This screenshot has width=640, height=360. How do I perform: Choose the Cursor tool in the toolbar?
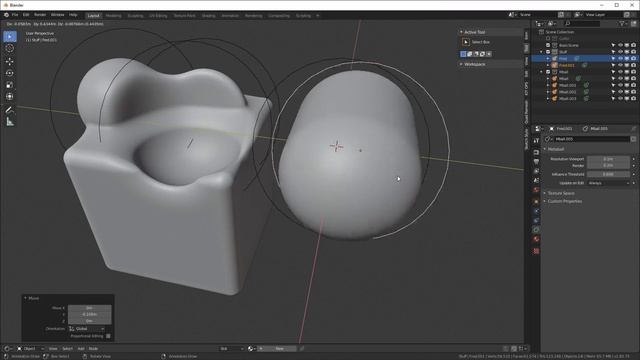coord(10,48)
